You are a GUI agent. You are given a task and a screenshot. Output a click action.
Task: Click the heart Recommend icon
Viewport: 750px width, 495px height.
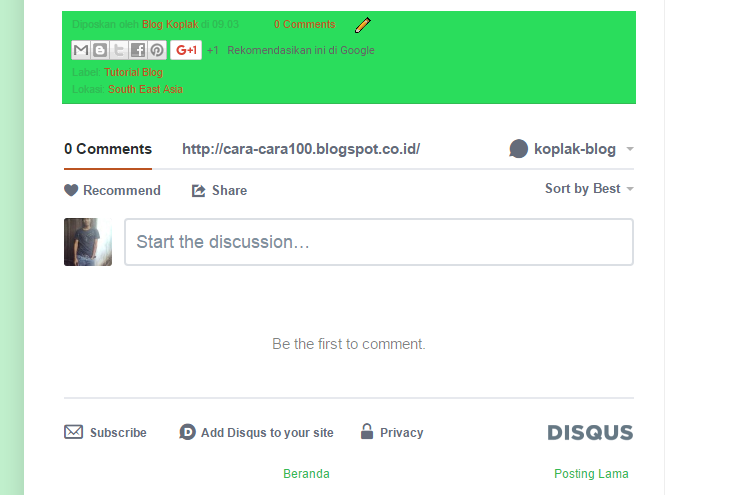(71, 190)
